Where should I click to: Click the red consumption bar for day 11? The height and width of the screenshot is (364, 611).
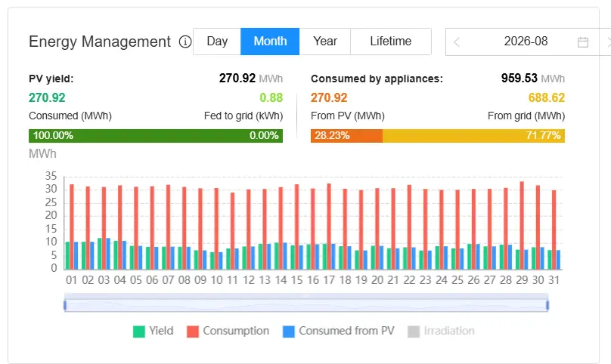coord(233,231)
